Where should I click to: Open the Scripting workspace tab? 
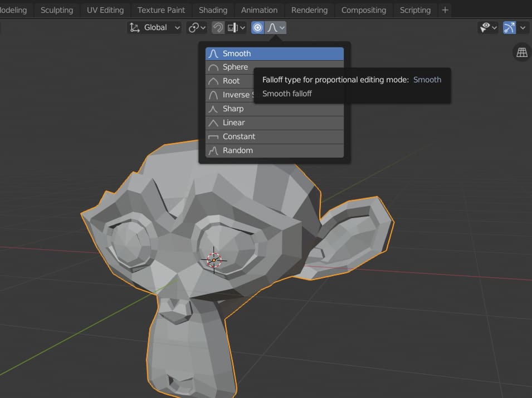(415, 10)
